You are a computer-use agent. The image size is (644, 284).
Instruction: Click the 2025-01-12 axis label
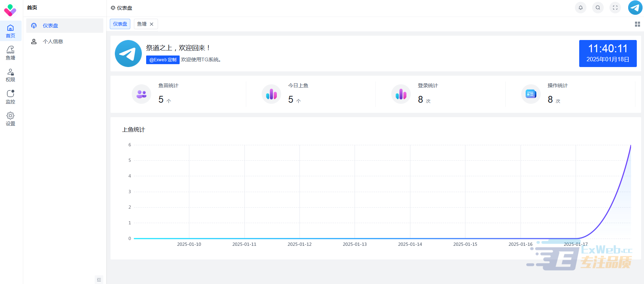coord(300,244)
